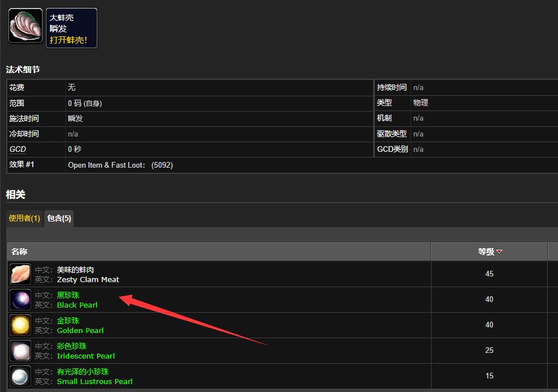Click the 瞬发 cast time value
Viewport: 558px width, 392px height.
click(x=75, y=119)
